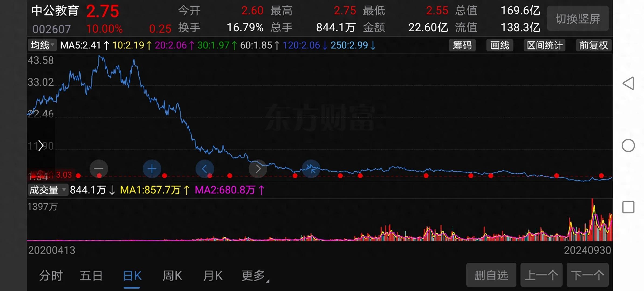Switch to the 周K tab

tap(172, 276)
